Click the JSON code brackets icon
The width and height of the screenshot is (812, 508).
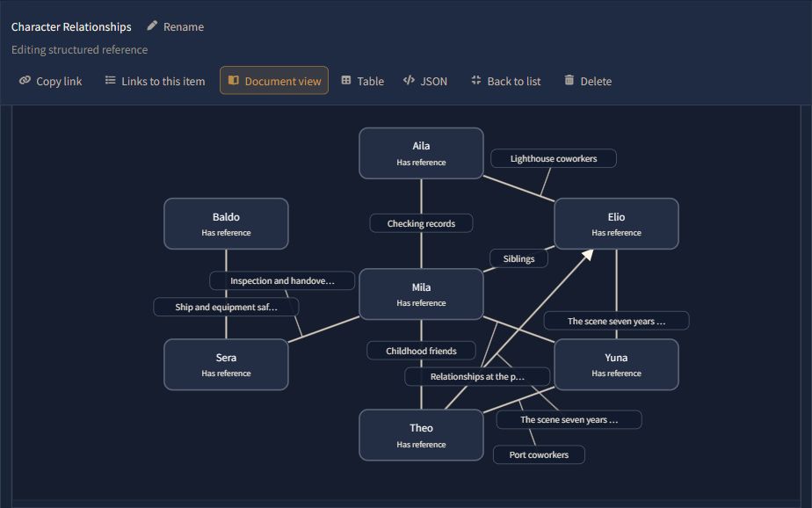click(410, 80)
